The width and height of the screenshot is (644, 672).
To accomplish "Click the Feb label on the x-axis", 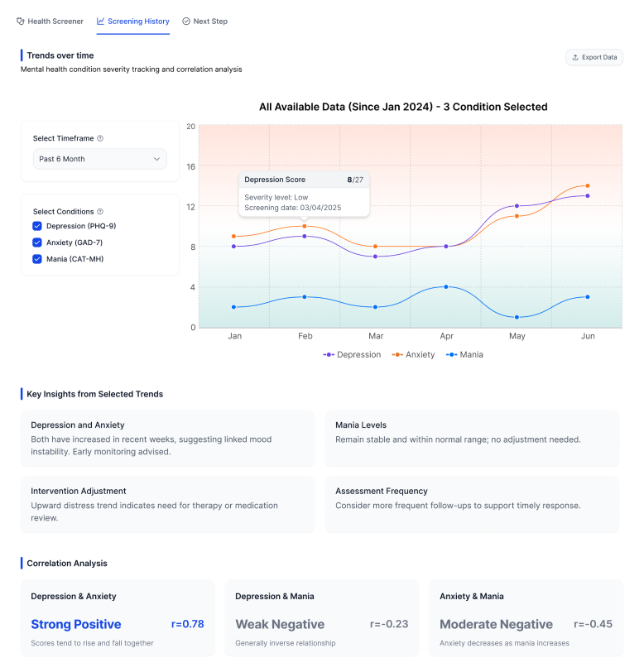I will [305, 336].
